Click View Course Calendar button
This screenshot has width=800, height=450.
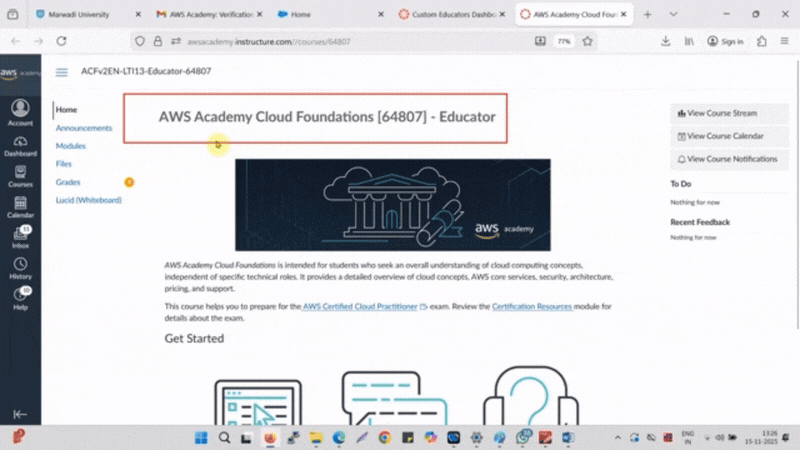[729, 136]
